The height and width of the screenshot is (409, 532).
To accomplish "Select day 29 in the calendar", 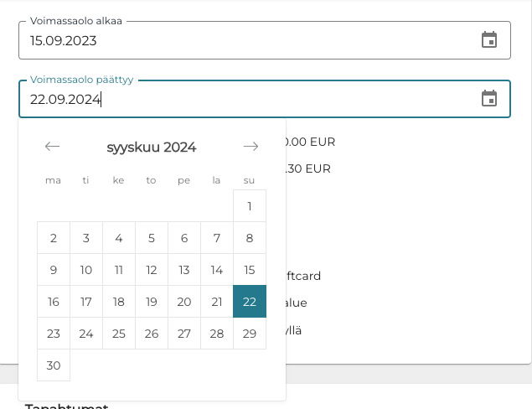I will point(250,334).
